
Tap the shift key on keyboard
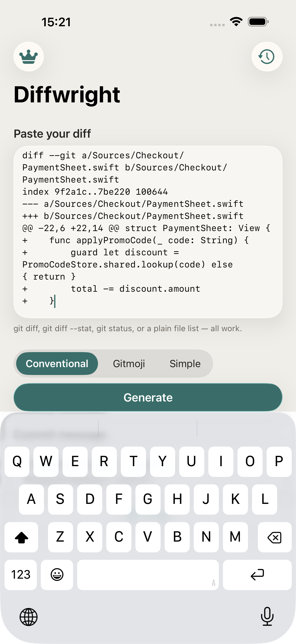(22, 537)
